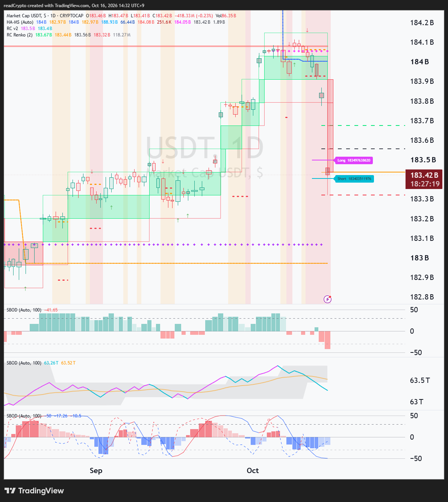Click the RC v2 indicator legend name

click(12, 29)
